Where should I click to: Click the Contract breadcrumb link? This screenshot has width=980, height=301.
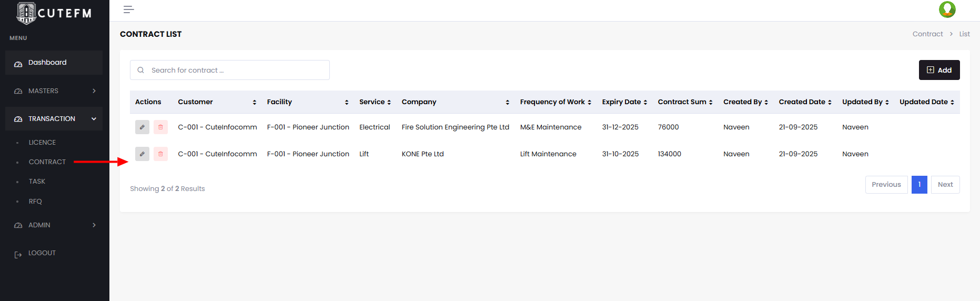coord(927,34)
